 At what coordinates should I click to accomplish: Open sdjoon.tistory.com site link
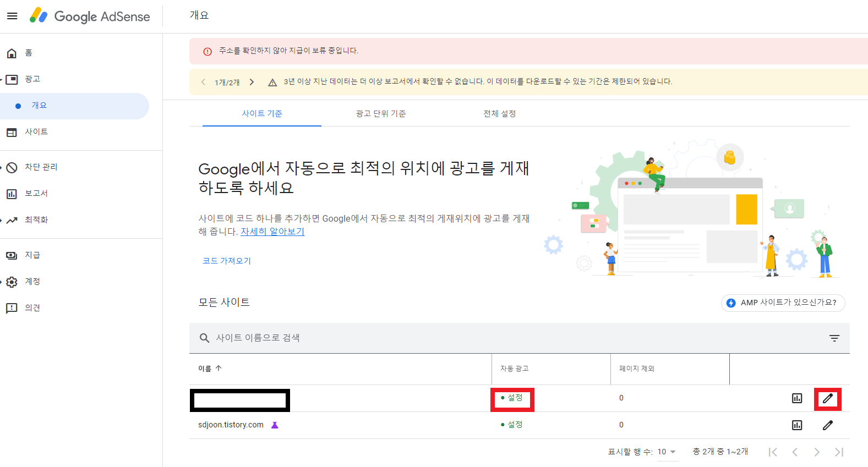coord(231,425)
